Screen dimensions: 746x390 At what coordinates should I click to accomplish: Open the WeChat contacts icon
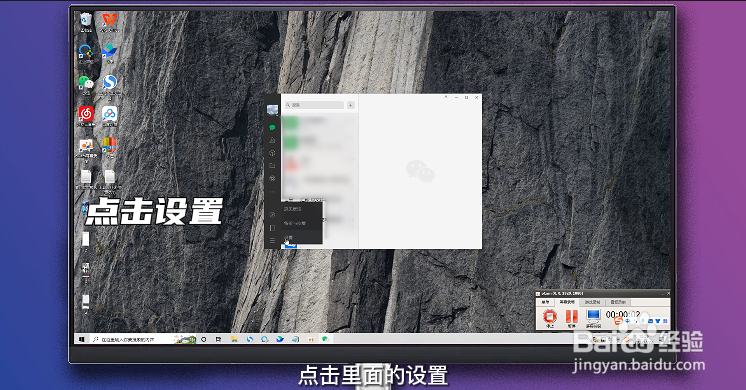[272, 140]
